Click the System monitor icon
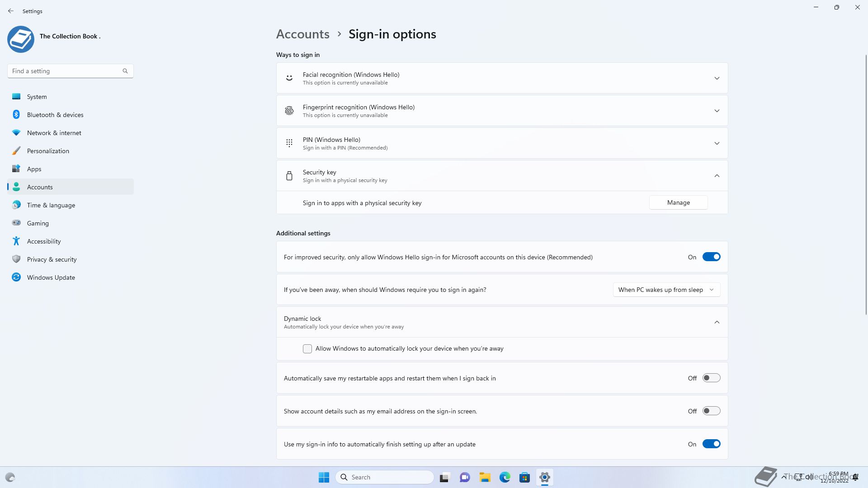This screenshot has width=868, height=488. 16,96
